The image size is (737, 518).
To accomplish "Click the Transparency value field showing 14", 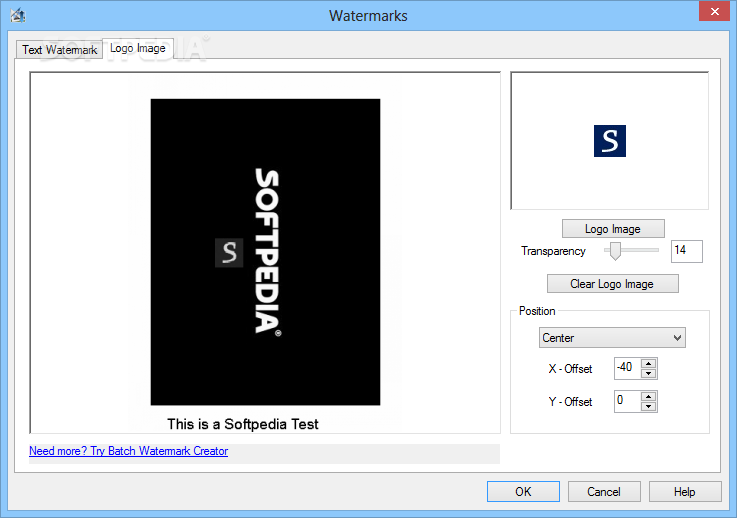I will tap(686, 251).
